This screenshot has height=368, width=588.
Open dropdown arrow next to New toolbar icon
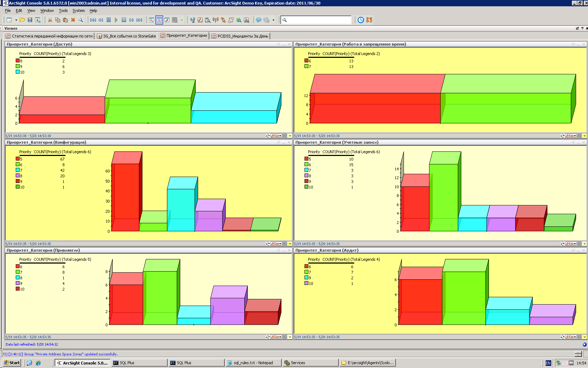pyautogui.click(x=16, y=20)
